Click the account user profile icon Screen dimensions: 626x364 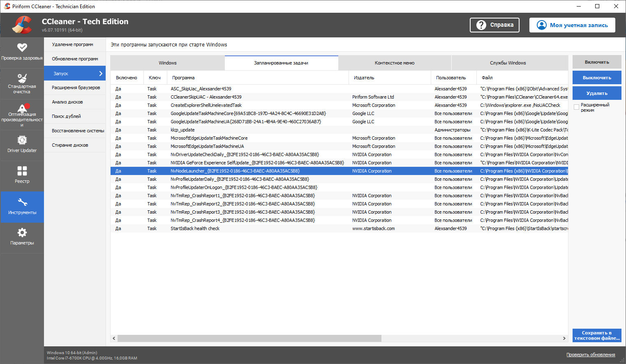pos(542,25)
